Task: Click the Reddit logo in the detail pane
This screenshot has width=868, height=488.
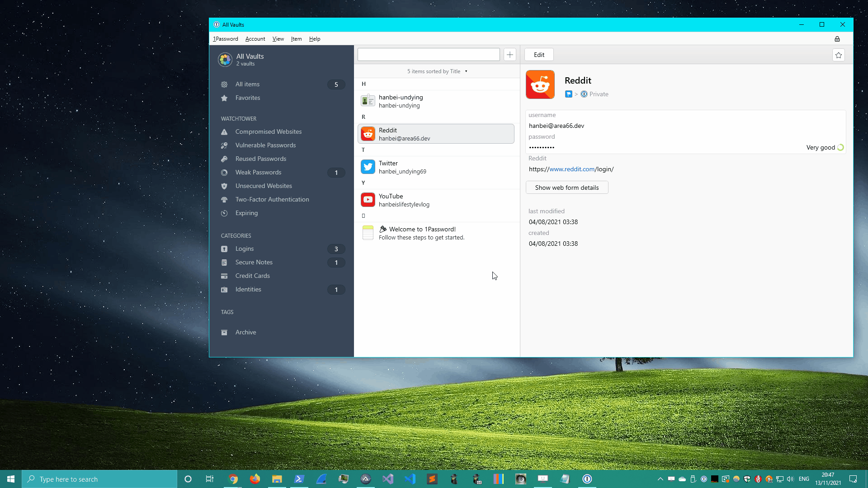Action: [x=540, y=84]
